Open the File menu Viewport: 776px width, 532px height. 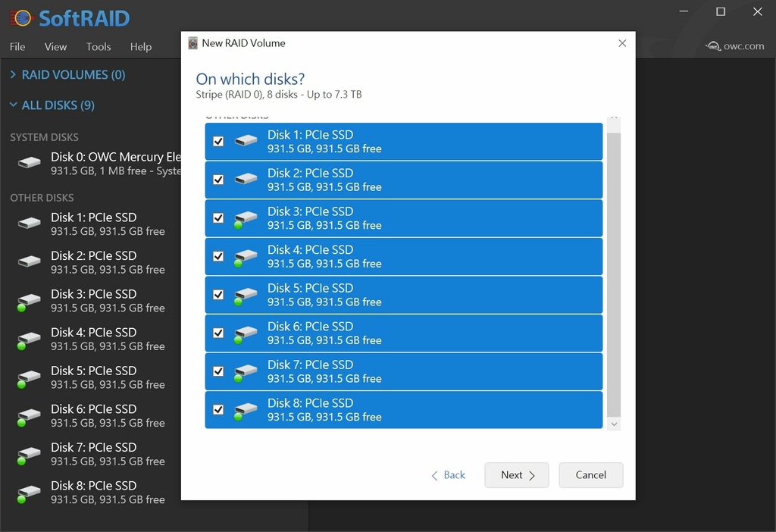pyautogui.click(x=17, y=46)
